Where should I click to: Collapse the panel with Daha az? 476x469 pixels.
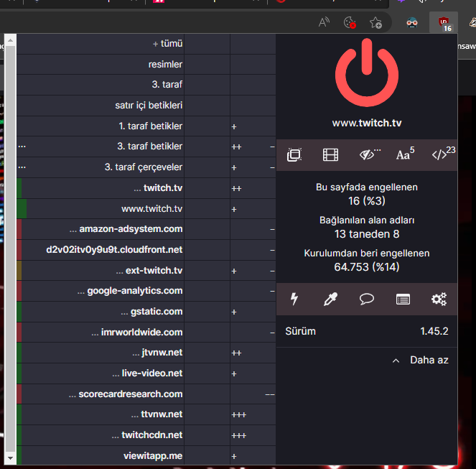[420, 361]
